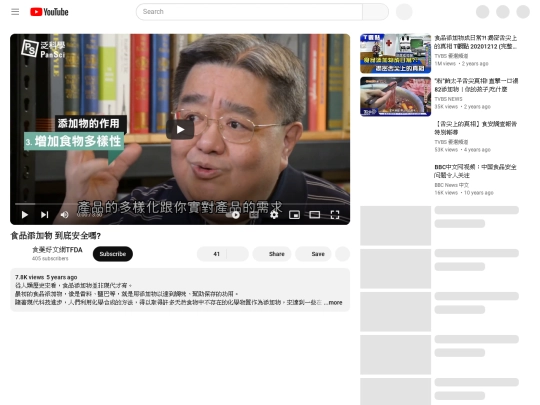540x405 pixels.
Task: Enter fullscreen mode
Action: [335, 215]
